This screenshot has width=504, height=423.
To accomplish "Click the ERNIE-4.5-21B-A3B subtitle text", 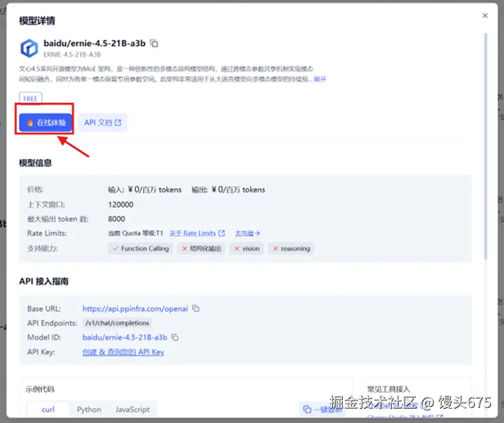I will coord(72,55).
